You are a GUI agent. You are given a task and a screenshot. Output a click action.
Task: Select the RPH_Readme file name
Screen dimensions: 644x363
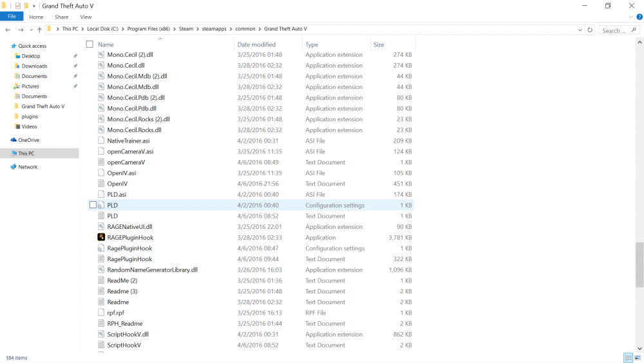[x=125, y=324]
